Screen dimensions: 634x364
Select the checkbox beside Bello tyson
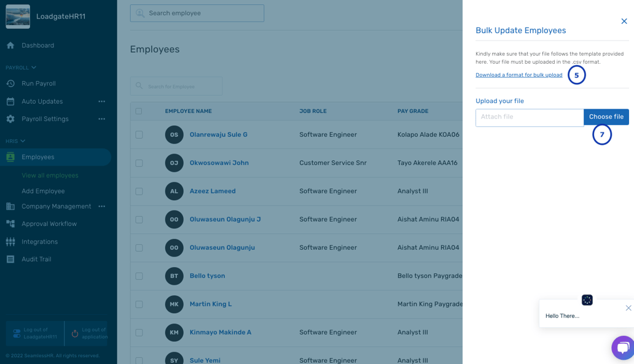click(139, 276)
